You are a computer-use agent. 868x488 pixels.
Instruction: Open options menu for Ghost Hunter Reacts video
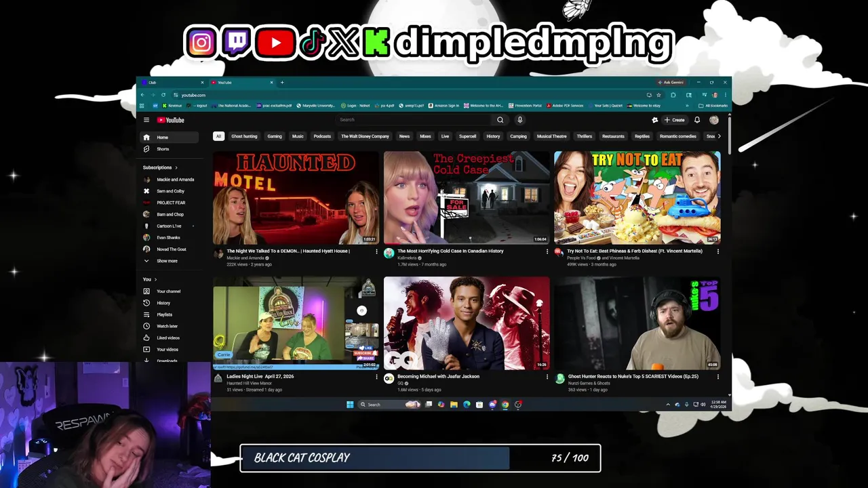click(x=718, y=377)
